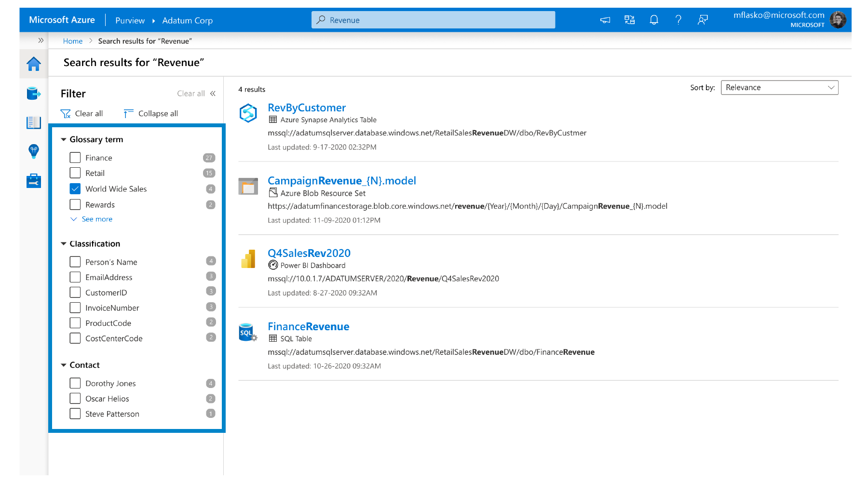Click Collapse all button
Image resolution: width=868 pixels, height=482 pixels.
(158, 114)
